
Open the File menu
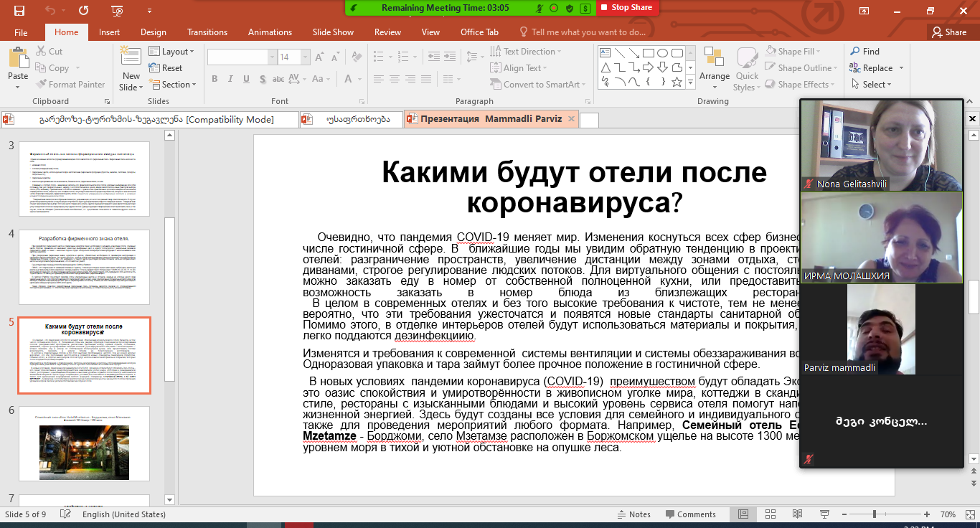point(21,32)
